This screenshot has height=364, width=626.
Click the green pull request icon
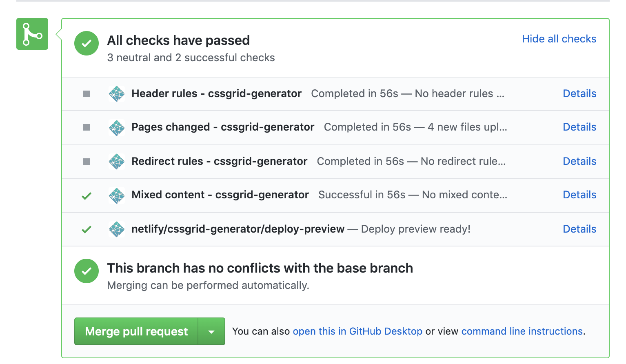(x=32, y=34)
